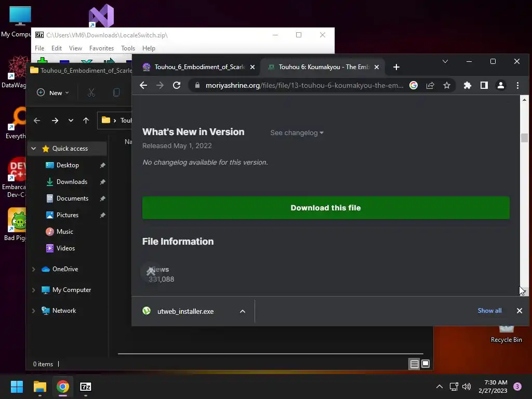Expand OneDrive tree node

pyautogui.click(x=34, y=269)
